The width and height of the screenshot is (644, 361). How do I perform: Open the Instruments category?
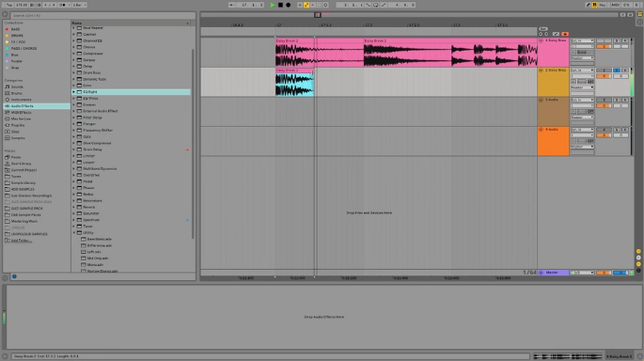(x=21, y=100)
